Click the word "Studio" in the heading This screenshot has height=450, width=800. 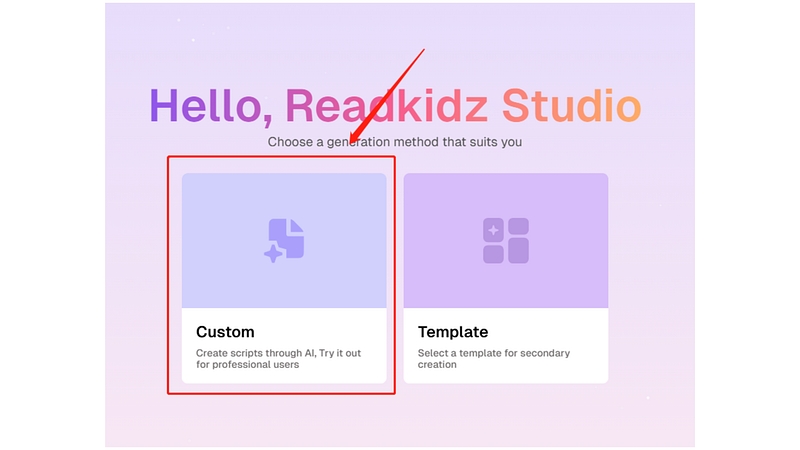click(570, 106)
